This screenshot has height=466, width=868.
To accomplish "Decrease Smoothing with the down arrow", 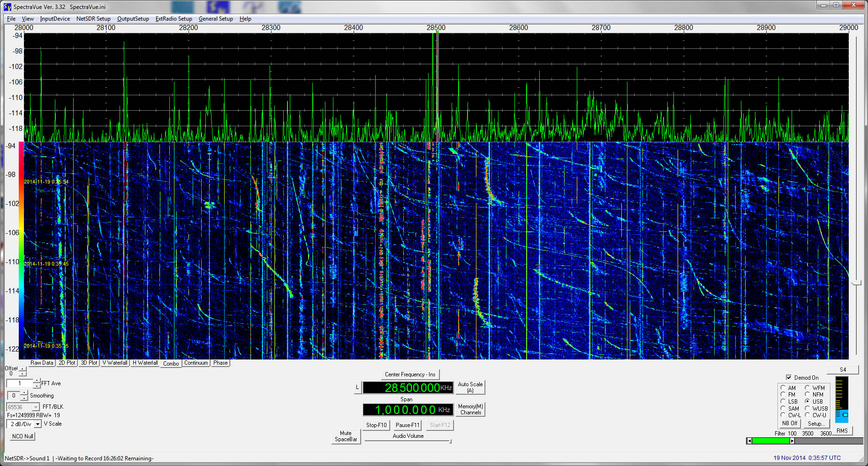I will pyautogui.click(x=24, y=398).
